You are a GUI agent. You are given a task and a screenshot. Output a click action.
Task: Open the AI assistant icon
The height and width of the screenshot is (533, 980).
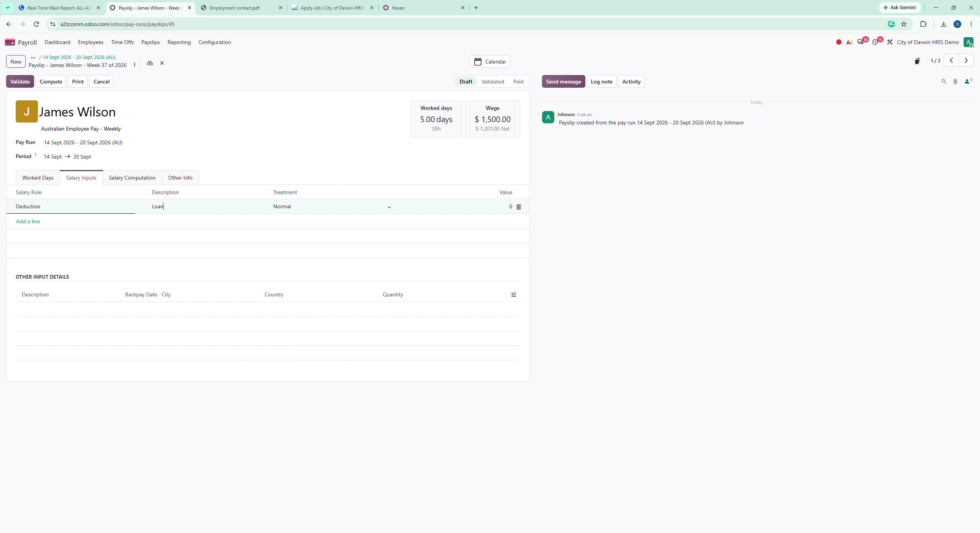pyautogui.click(x=849, y=42)
